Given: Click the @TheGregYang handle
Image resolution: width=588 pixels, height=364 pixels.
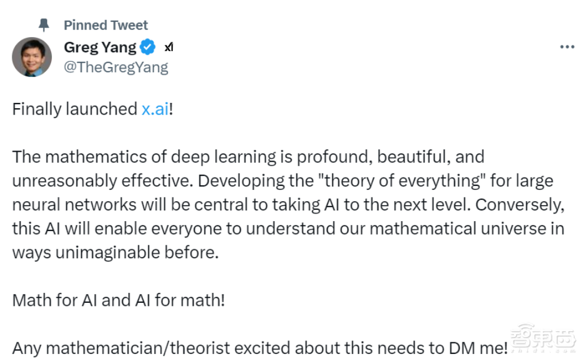Looking at the screenshot, I should click(116, 67).
